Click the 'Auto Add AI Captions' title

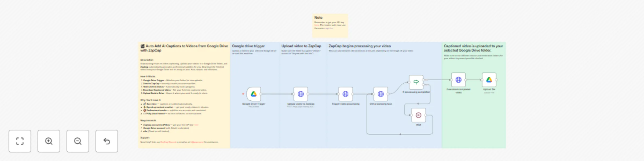[184, 48]
